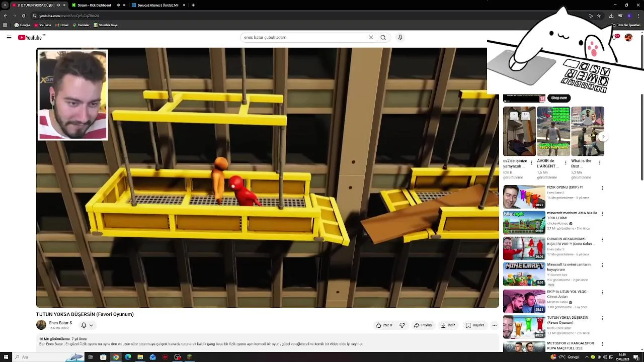Download the video with İndir
The height and width of the screenshot is (362, 644).
[x=448, y=325]
